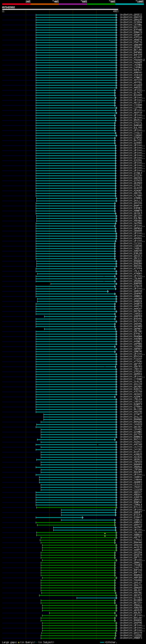This screenshot has width=146, height=644.
Task: Click label UniRef100_A7PS16
Action: coord(131,37)
